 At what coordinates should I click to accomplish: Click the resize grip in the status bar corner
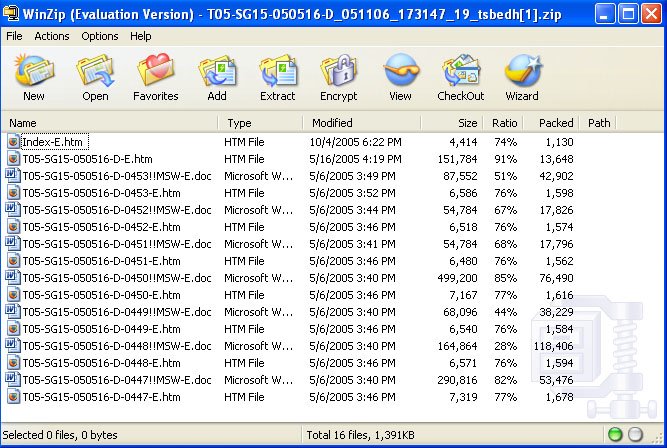[x=659, y=438]
